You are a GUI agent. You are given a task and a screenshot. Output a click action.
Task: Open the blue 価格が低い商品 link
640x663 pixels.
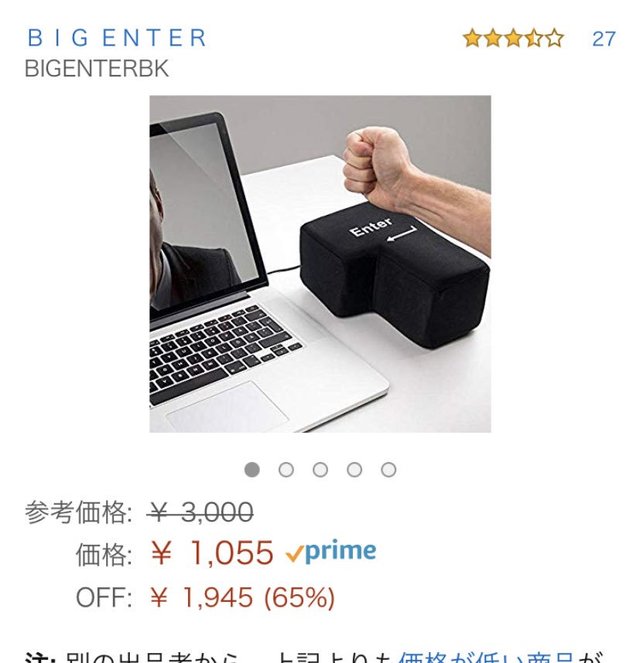tap(486, 658)
